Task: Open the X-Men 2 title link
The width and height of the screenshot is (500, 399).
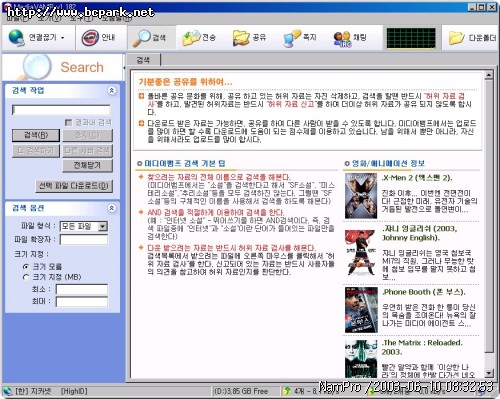Action: pos(417,178)
